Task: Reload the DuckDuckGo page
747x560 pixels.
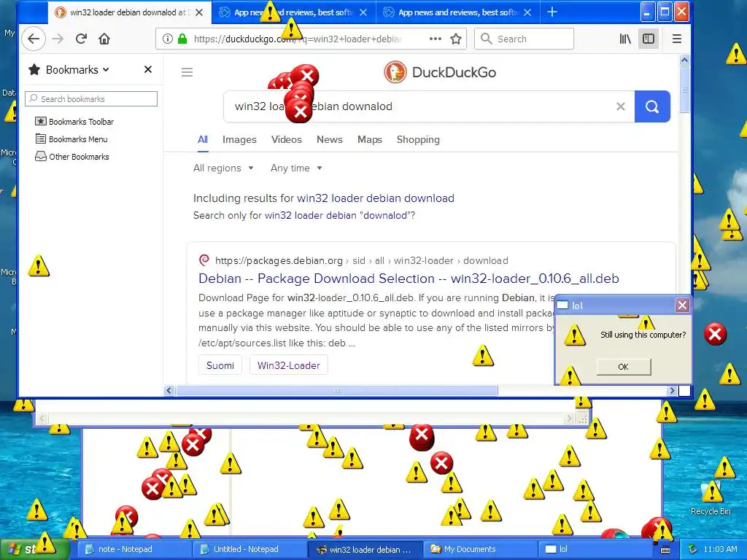Action: [x=81, y=39]
